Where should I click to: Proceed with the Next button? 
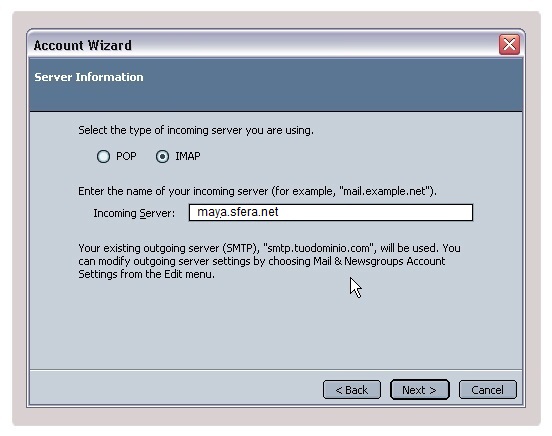click(x=419, y=390)
